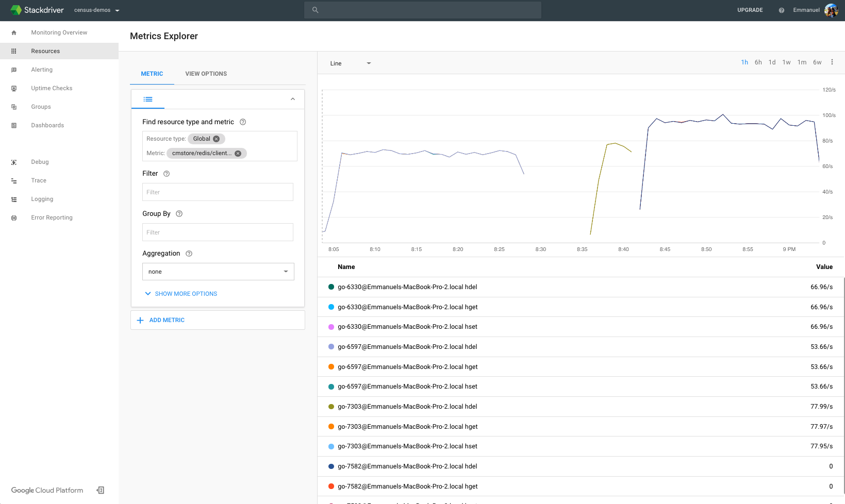
Task: Open the chart's three-dot more options menu
Action: coord(832,62)
